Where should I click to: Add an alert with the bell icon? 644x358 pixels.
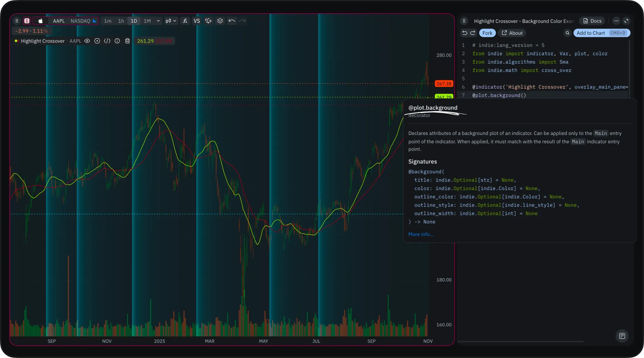point(208,21)
